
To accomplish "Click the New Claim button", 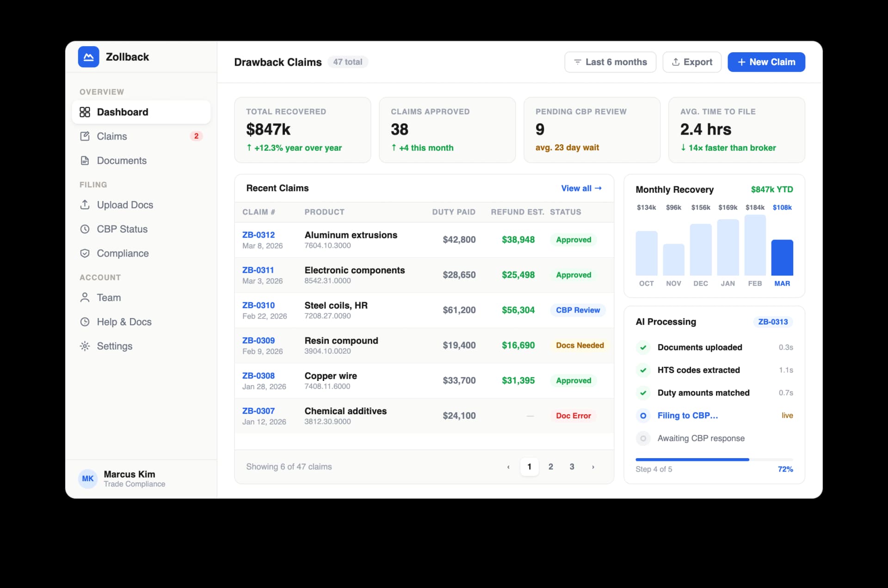I will coord(766,62).
